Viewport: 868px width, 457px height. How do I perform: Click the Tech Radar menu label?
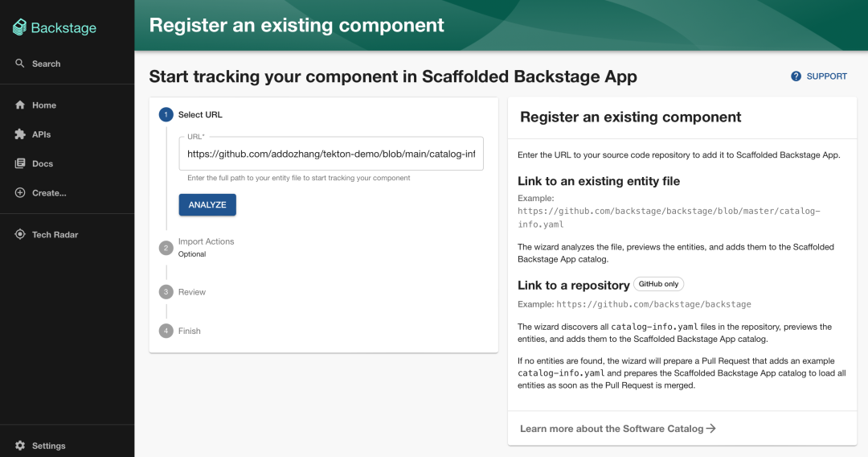pyautogui.click(x=55, y=234)
